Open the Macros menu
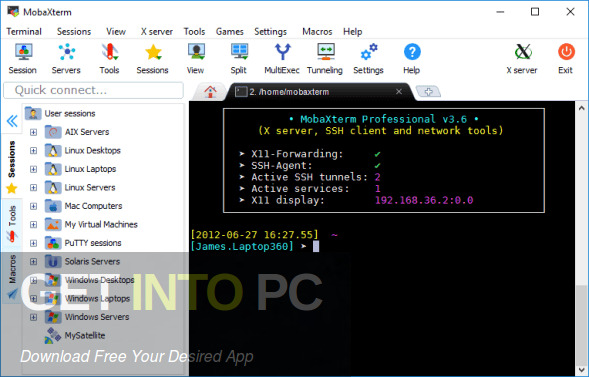This screenshot has width=589, height=377. [317, 32]
